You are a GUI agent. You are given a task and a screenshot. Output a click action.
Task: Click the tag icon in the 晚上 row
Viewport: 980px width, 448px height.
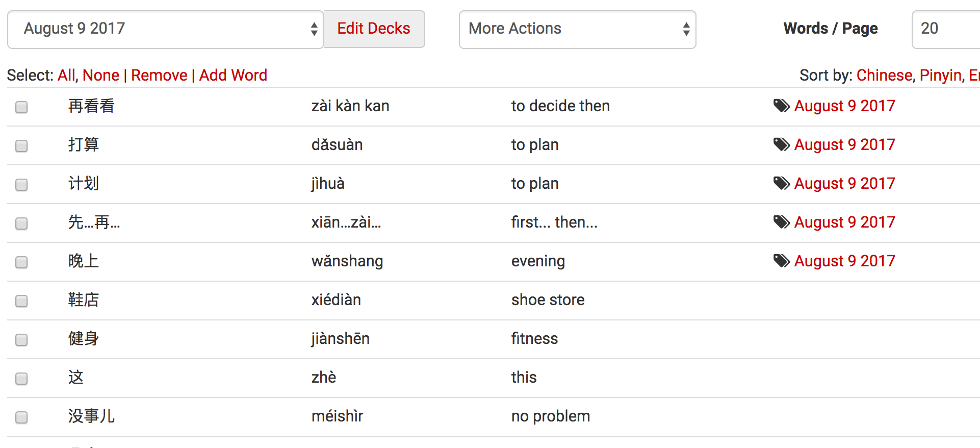click(x=781, y=261)
